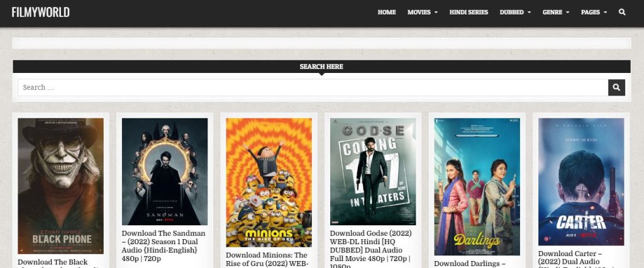The height and width of the screenshot is (268, 644).
Task: Expand the PAGES dropdown menu
Action: [x=594, y=13]
